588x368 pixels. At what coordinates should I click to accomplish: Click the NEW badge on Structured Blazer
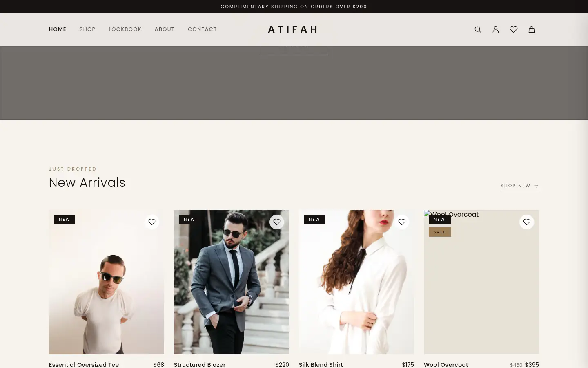pyautogui.click(x=189, y=219)
